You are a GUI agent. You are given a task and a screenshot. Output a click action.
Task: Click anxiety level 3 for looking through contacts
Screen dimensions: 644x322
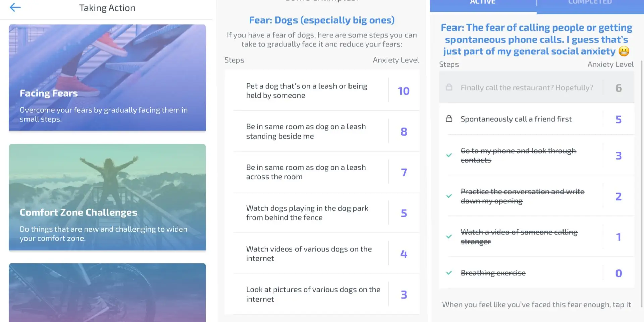point(619,156)
